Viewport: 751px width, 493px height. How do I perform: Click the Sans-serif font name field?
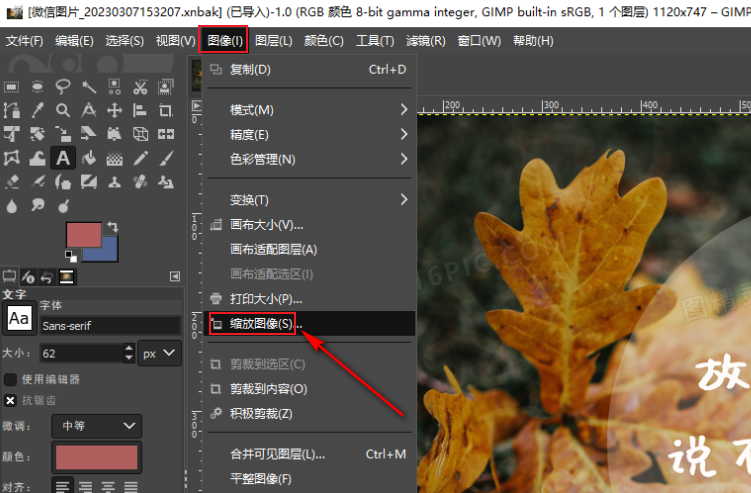click(110, 326)
